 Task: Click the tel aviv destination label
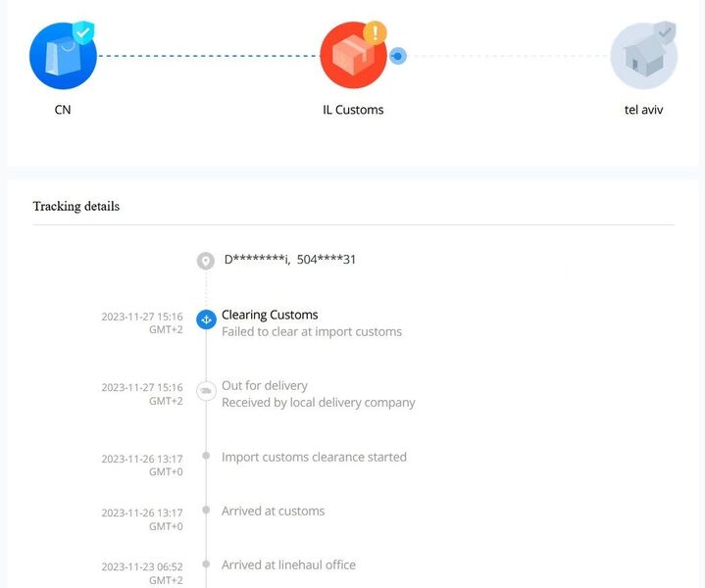(644, 110)
